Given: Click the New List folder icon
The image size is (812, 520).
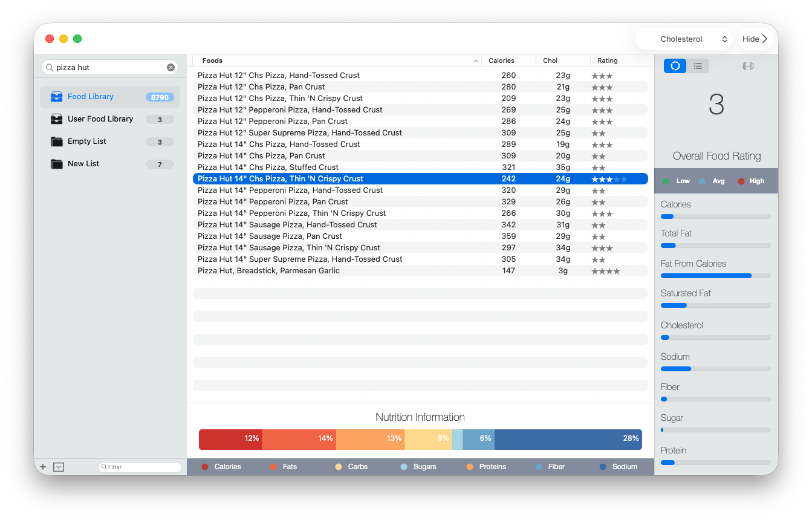Looking at the screenshot, I should (57, 164).
